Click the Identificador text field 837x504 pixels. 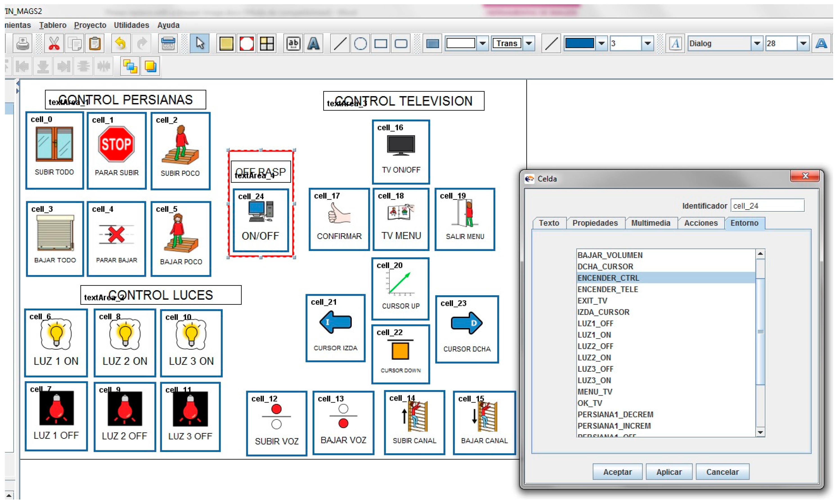[767, 206]
